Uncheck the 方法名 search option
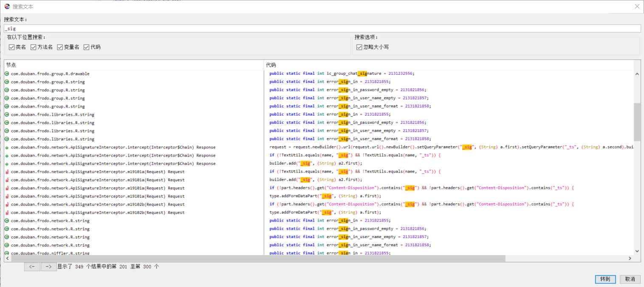The width and height of the screenshot is (644, 287). [x=34, y=47]
